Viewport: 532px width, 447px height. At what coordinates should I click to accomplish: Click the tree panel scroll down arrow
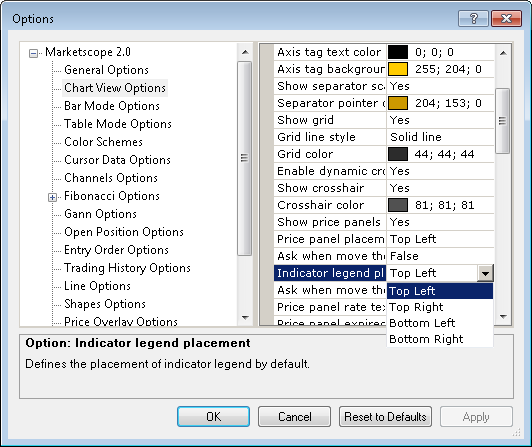pyautogui.click(x=245, y=318)
